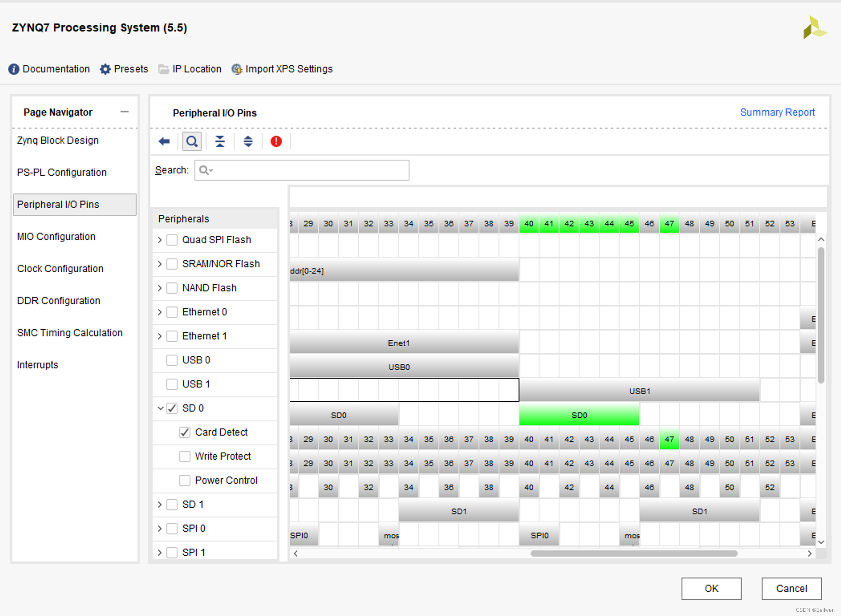Open Clock Configuration page
The image size is (841, 616).
pos(60,269)
